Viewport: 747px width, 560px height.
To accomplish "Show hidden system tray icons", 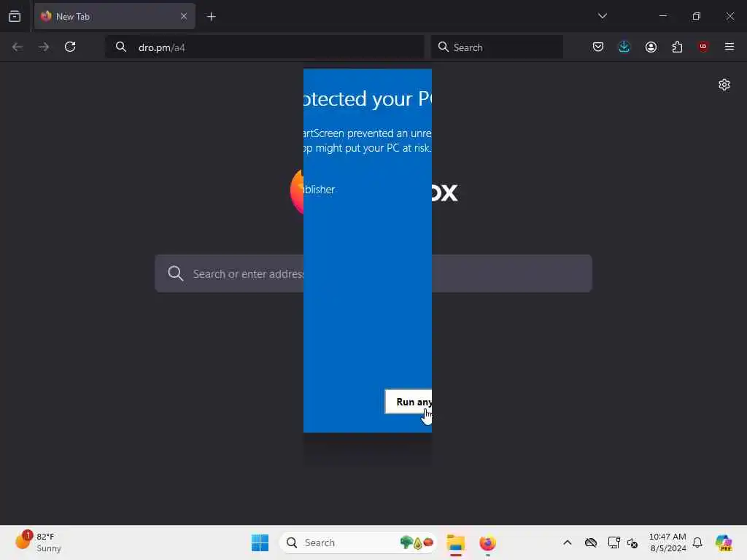I will click(x=567, y=542).
